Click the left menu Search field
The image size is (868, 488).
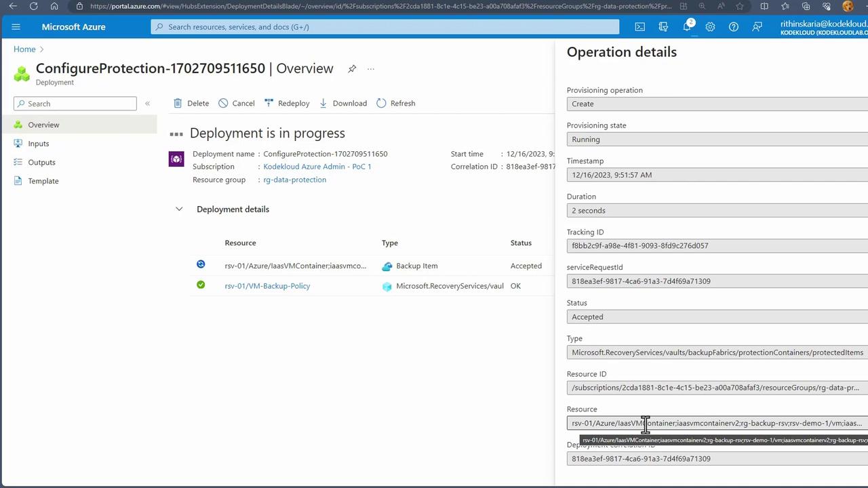(x=75, y=104)
